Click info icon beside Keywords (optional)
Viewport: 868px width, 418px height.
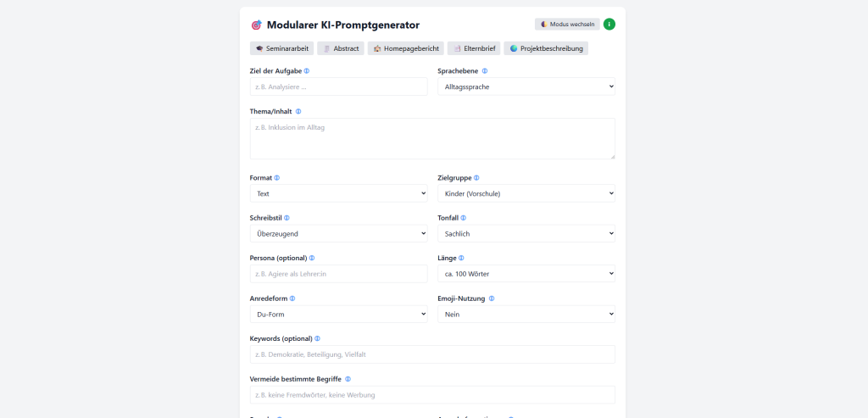click(x=317, y=338)
